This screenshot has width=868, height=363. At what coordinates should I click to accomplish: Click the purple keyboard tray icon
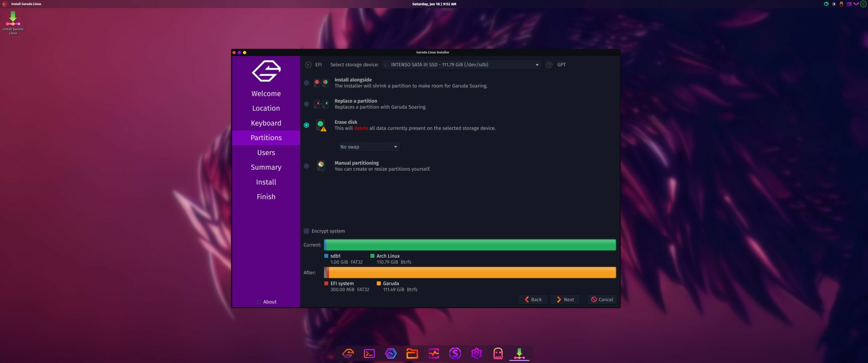[x=849, y=4]
